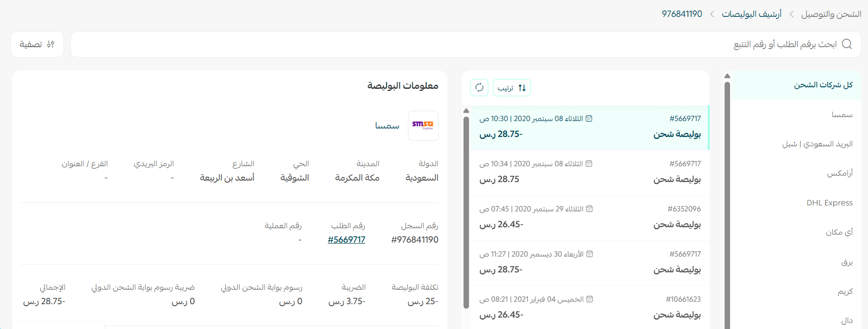Click the refresh list icon button
868x329 pixels.
click(x=479, y=88)
